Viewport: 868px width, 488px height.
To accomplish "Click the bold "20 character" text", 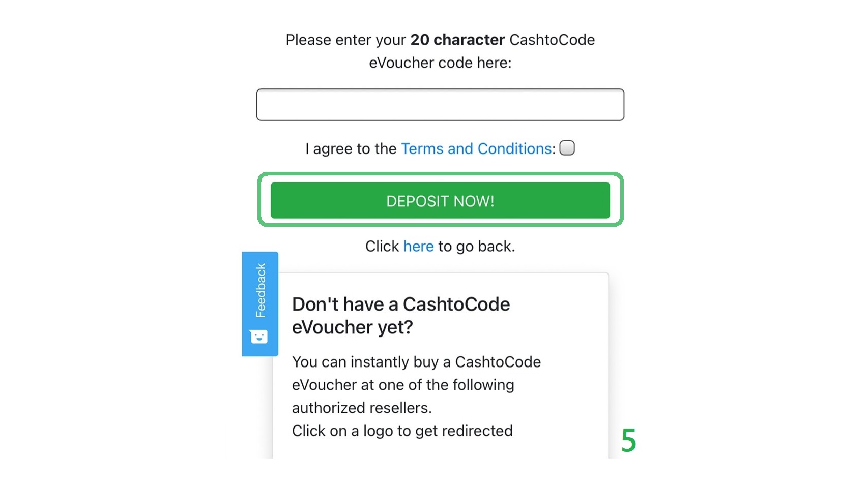I will click(457, 40).
